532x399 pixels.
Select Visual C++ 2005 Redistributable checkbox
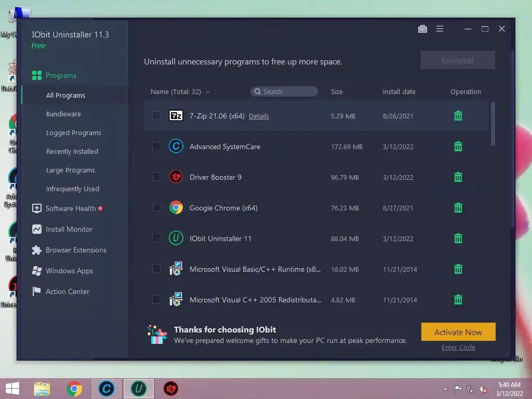[156, 299]
